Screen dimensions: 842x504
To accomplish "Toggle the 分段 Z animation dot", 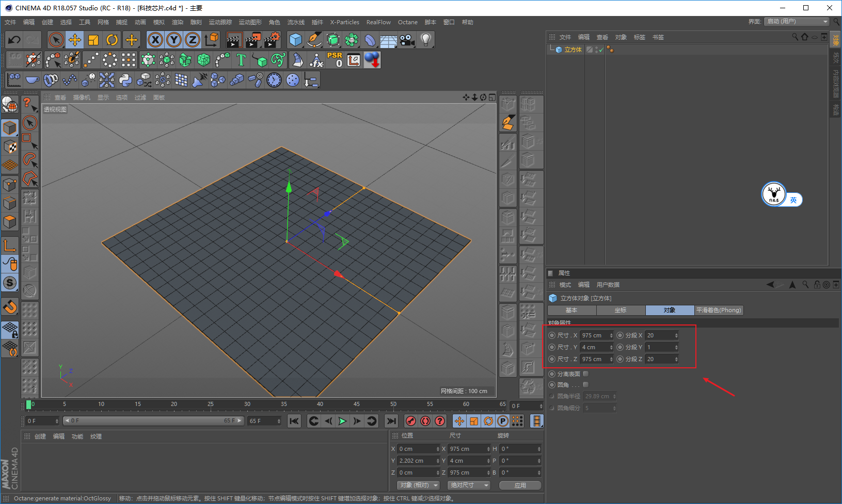I will (620, 359).
